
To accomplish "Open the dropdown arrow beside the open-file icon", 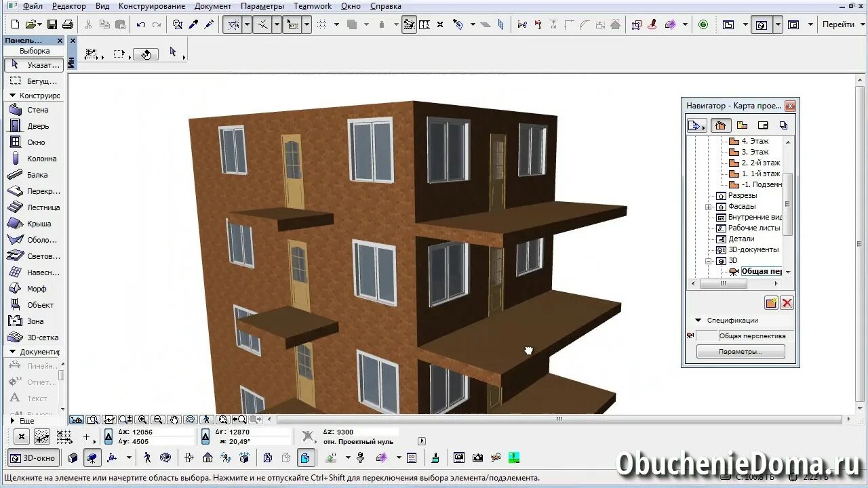I will 39,24.
